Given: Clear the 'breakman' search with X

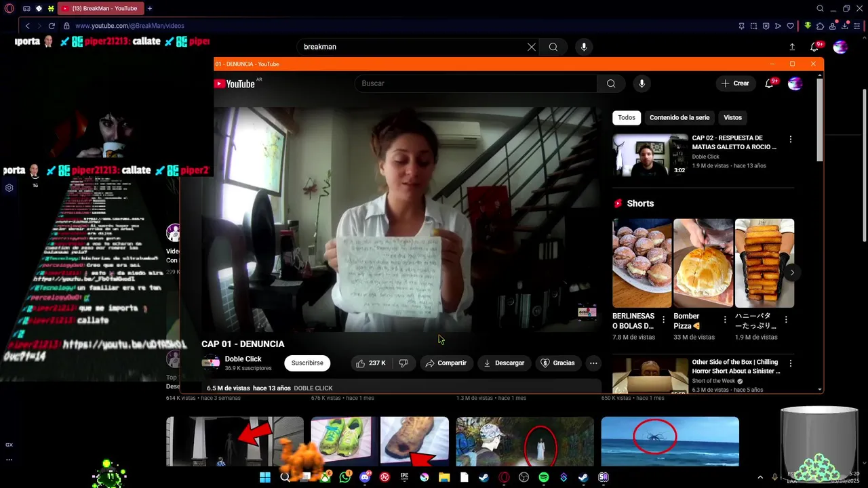Looking at the screenshot, I should (x=532, y=47).
